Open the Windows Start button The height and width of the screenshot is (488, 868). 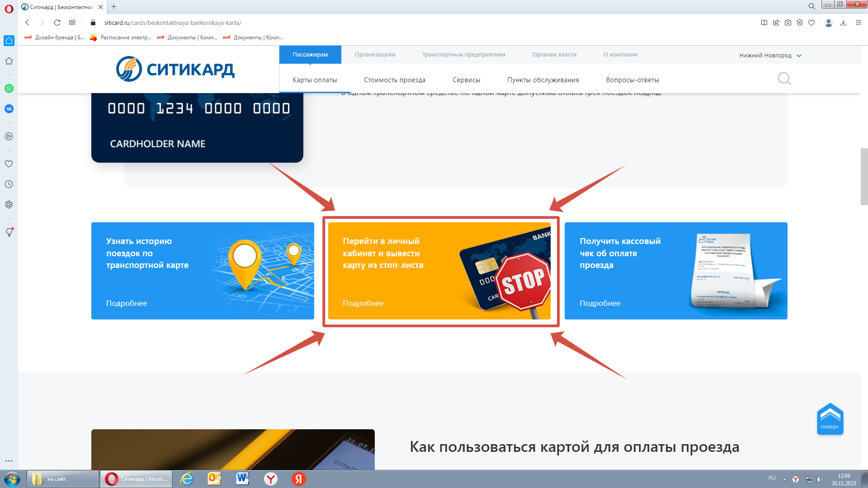pos(12,479)
